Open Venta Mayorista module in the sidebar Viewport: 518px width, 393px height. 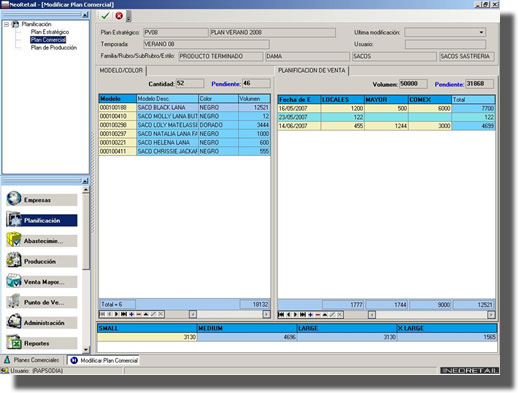[x=42, y=282]
